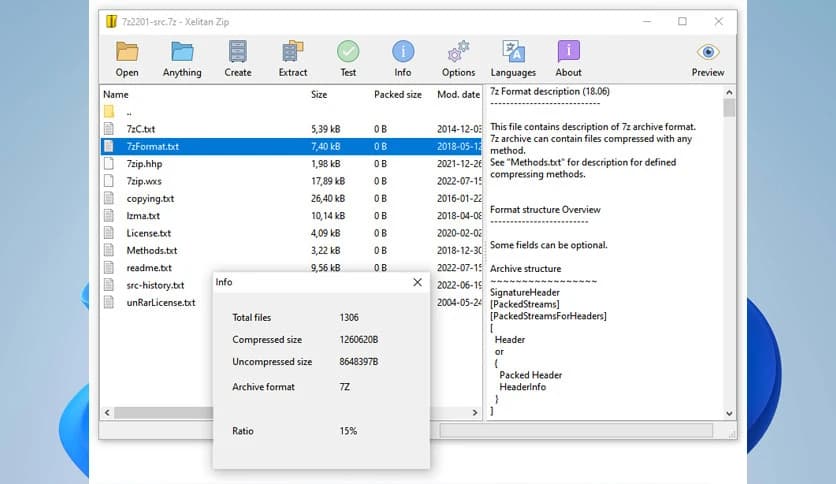
Task: Click the highlighted 7zFormat.txt file name
Action: pyautogui.click(x=152, y=146)
